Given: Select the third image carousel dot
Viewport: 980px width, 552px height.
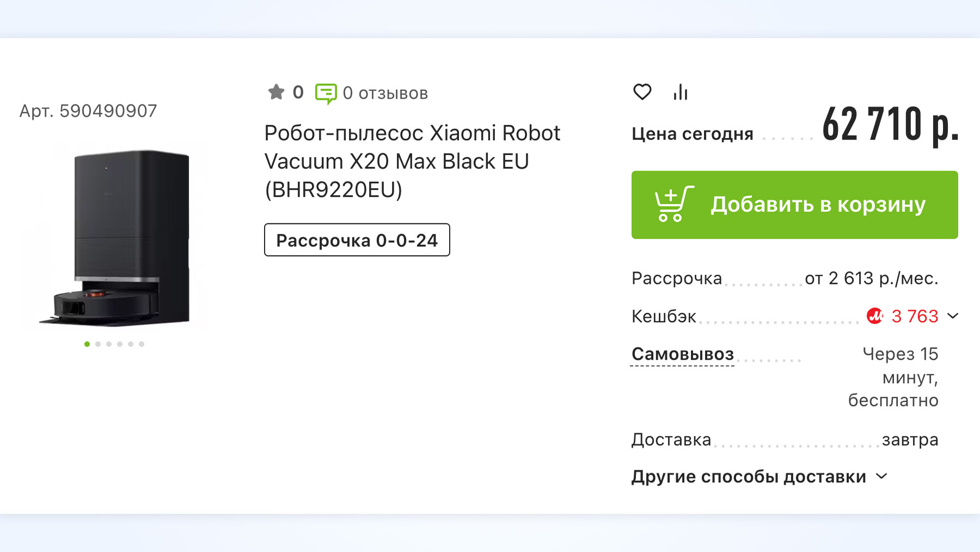Looking at the screenshot, I should [109, 344].
